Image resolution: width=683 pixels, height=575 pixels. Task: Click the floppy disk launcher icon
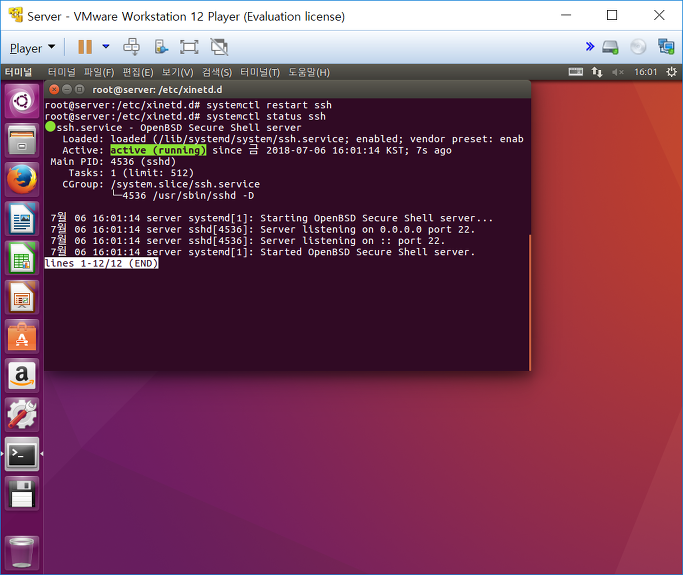pos(22,493)
